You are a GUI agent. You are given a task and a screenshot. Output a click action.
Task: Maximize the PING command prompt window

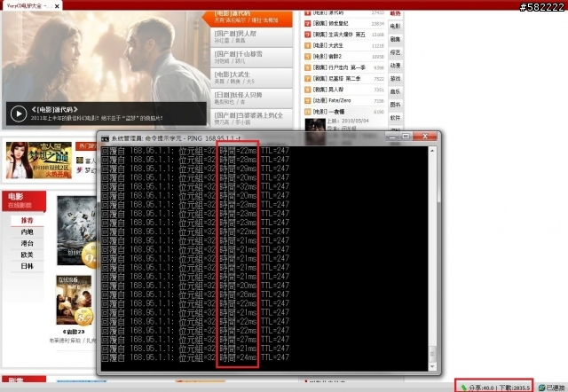tap(406, 137)
